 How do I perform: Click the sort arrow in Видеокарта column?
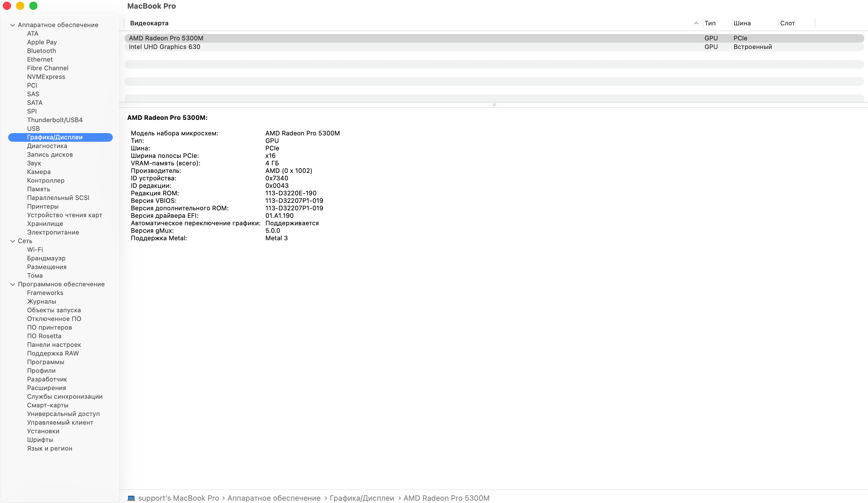(696, 23)
